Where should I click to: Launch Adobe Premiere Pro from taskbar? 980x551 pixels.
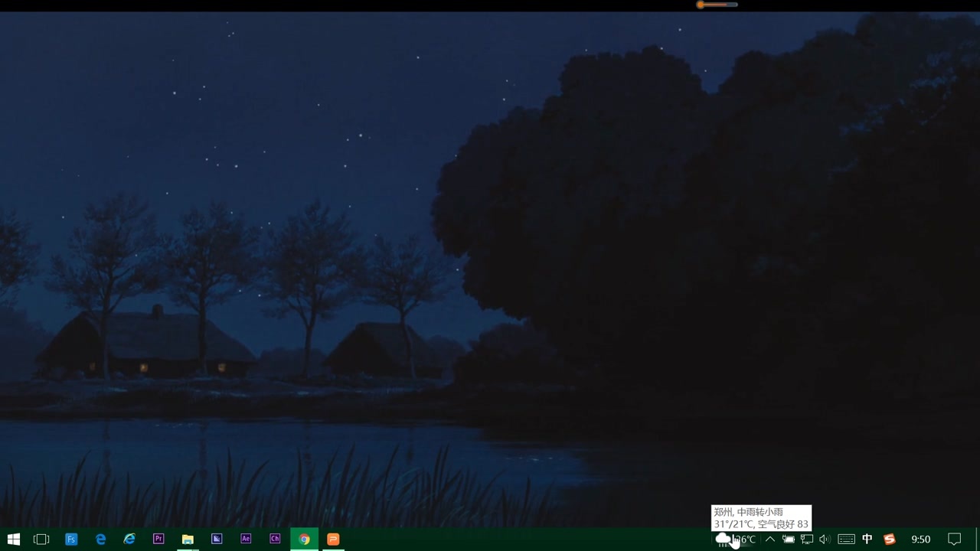point(158,539)
